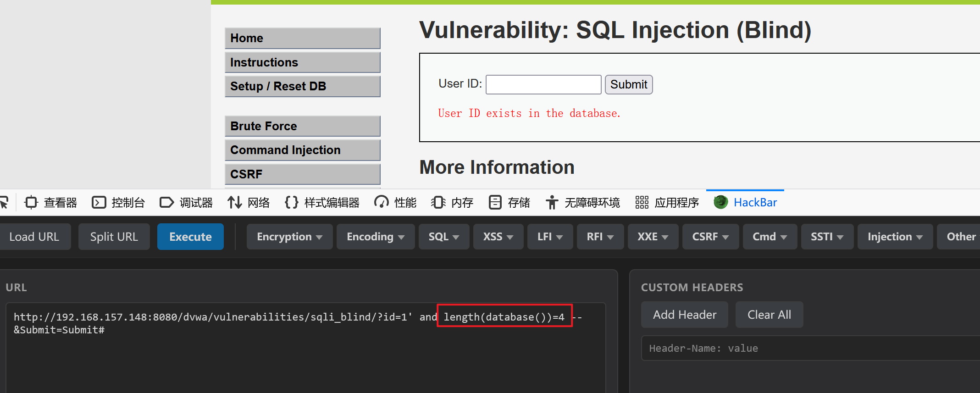Click the Add Header button
This screenshot has width=980, height=393.
pyautogui.click(x=684, y=315)
